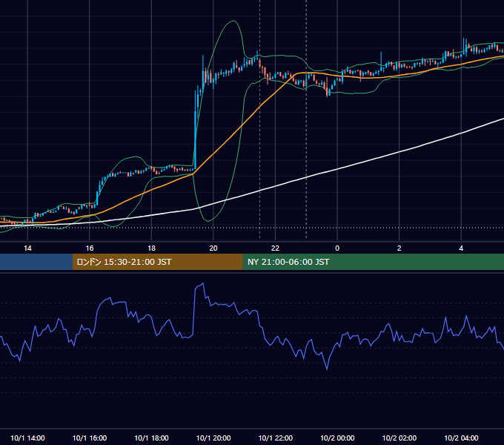Select the 18 hour axis label

(x=151, y=248)
